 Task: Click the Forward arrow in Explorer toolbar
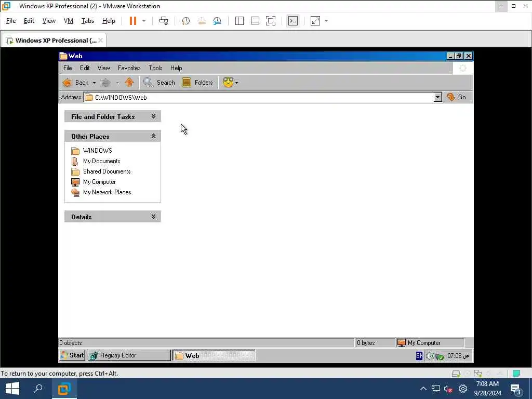pyautogui.click(x=106, y=83)
